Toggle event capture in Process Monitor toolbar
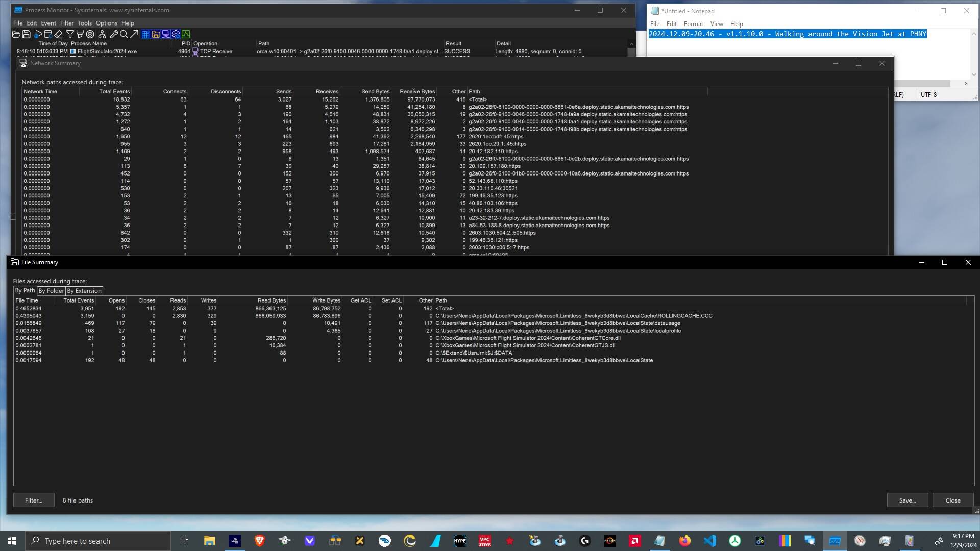The height and width of the screenshot is (551, 980). point(38,34)
